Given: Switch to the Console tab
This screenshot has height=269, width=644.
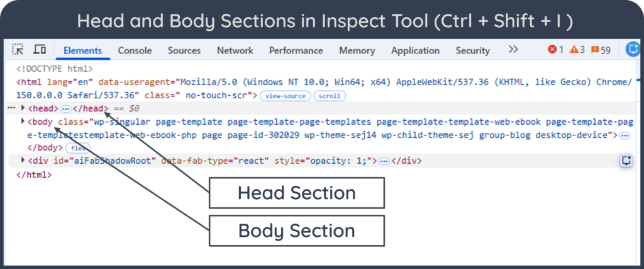Looking at the screenshot, I should coord(135,50).
